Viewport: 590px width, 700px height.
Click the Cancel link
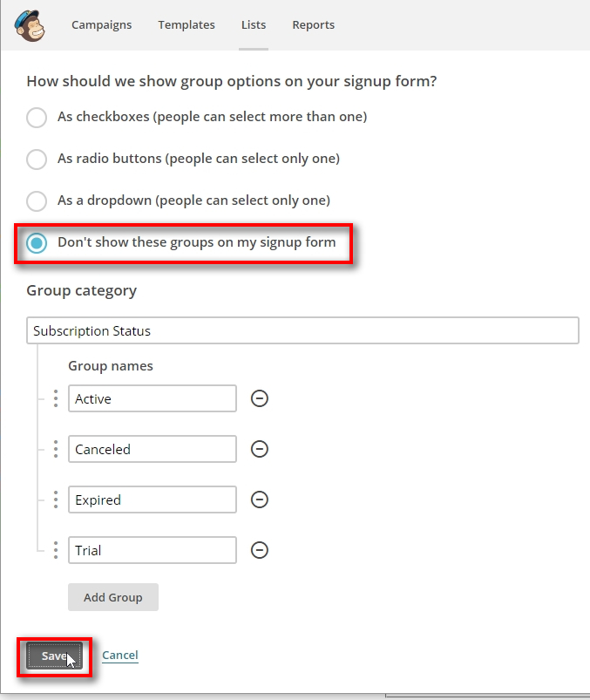(120, 656)
